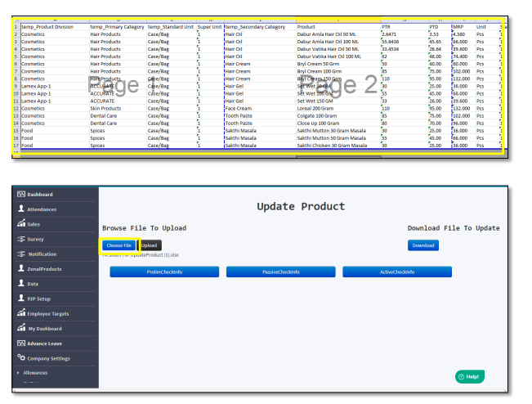Open the PJP Setup menu item
532x404 pixels.
pyautogui.click(x=39, y=299)
